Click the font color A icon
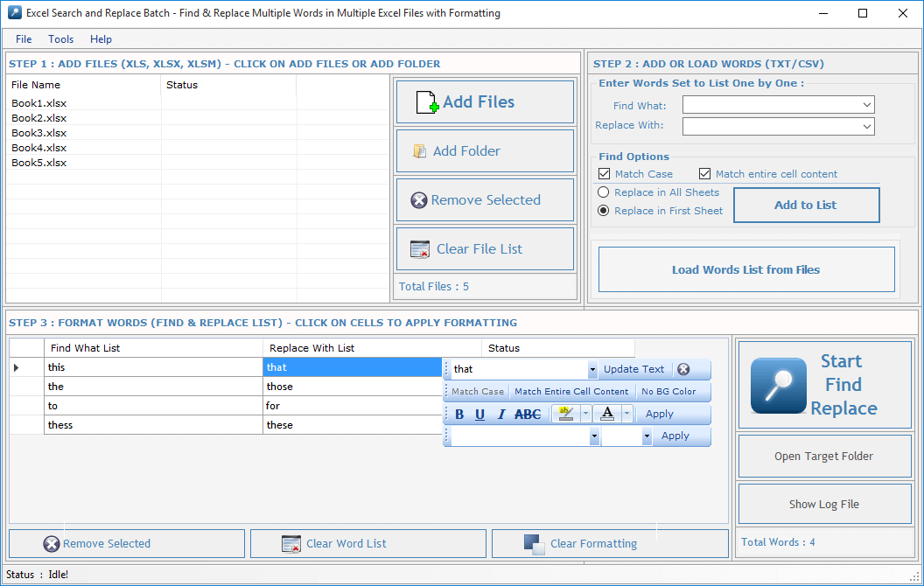The image size is (924, 586). pos(607,414)
